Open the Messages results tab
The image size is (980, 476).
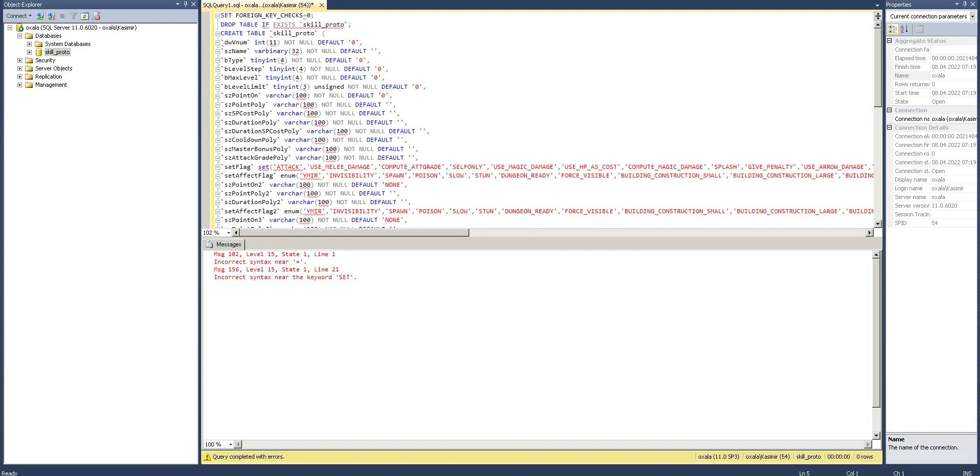point(224,244)
